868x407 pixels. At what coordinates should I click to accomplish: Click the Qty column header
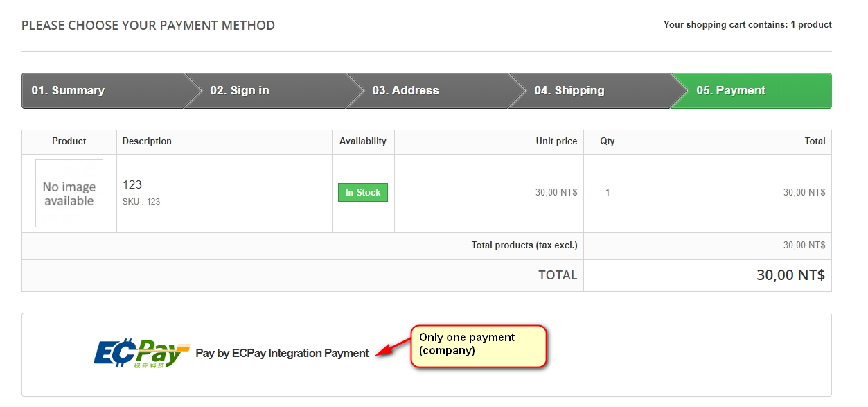[608, 141]
